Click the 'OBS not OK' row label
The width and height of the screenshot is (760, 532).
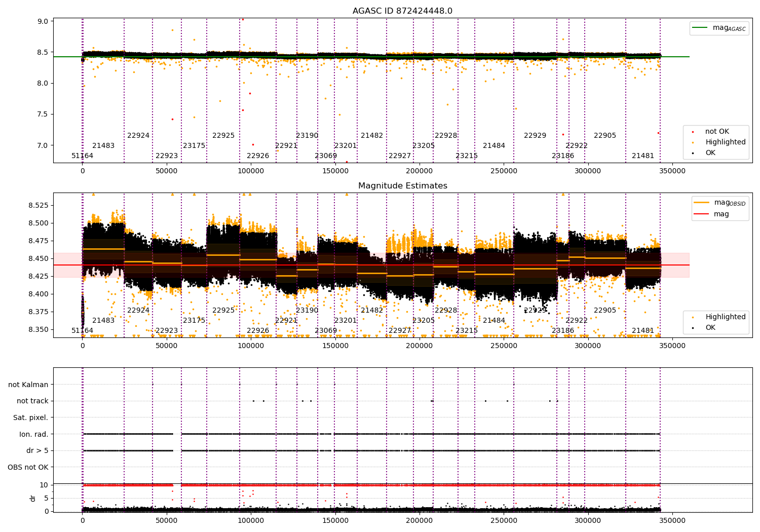tap(28, 467)
